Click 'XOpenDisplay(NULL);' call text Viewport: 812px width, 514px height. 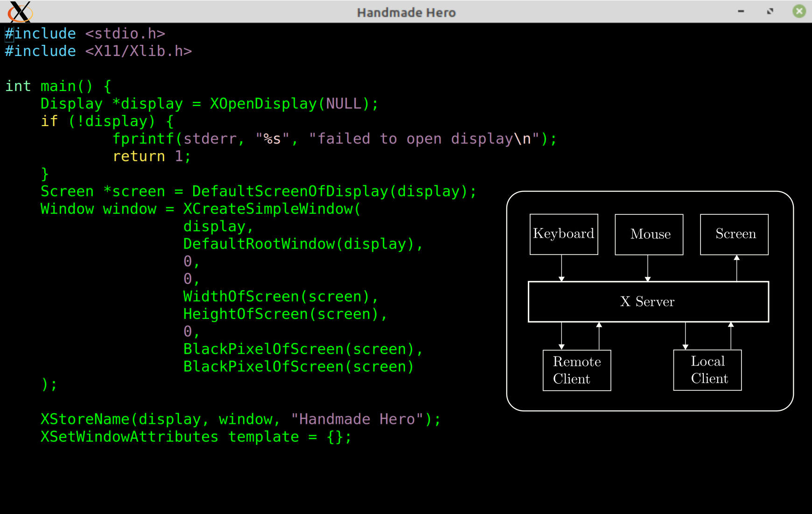tap(294, 104)
